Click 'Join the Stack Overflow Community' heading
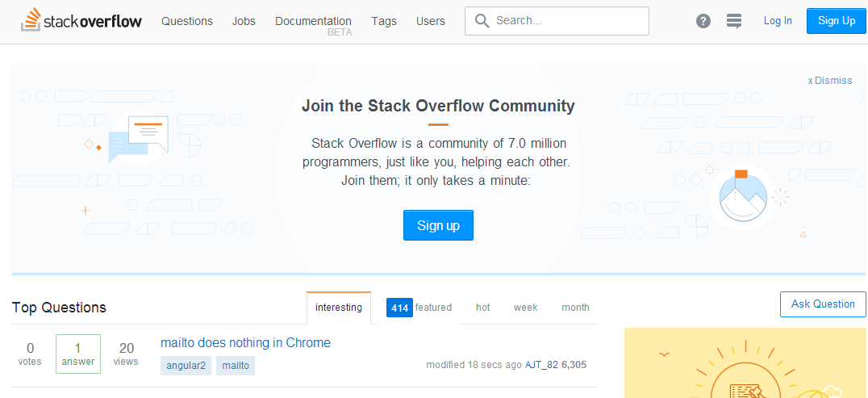 coord(438,106)
